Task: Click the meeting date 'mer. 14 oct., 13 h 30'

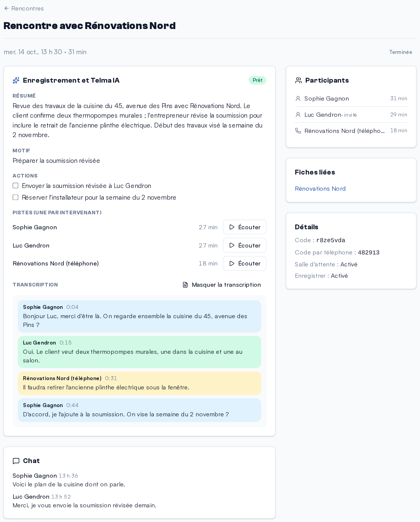Action: pyautogui.click(x=33, y=52)
